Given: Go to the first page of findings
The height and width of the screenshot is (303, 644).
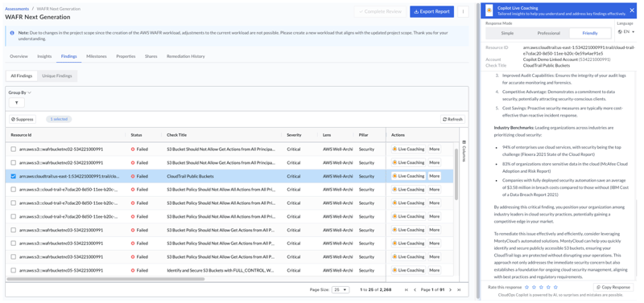Looking at the screenshot, I should [407, 289].
